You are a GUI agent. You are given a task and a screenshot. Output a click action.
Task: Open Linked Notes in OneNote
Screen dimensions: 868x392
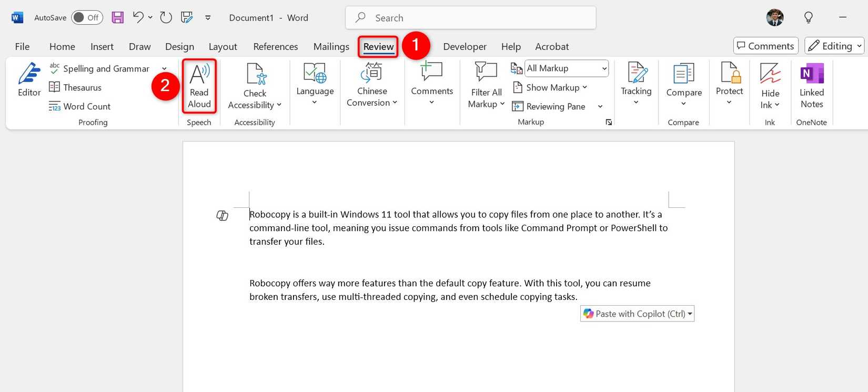(811, 85)
